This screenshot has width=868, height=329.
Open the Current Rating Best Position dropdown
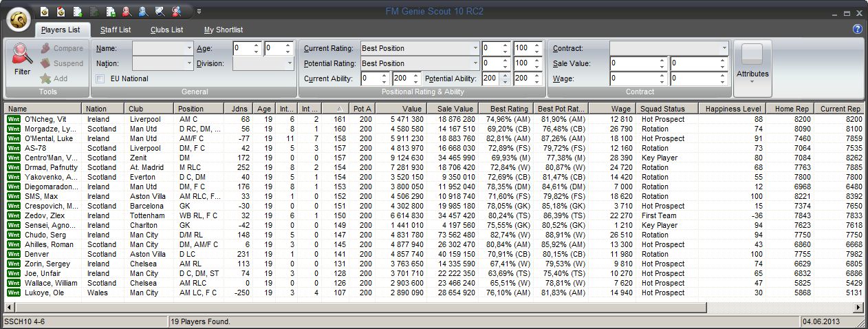pos(475,48)
